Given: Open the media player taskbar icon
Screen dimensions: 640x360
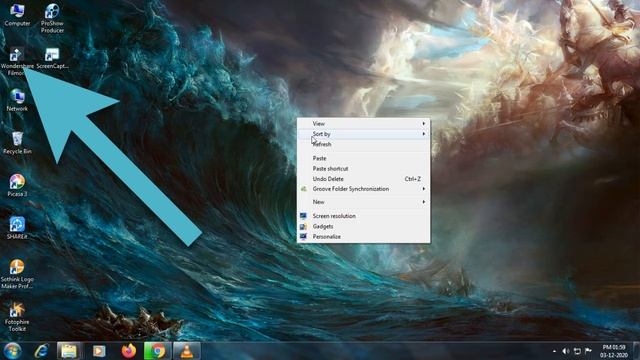Looking at the screenshot, I should [99, 351].
